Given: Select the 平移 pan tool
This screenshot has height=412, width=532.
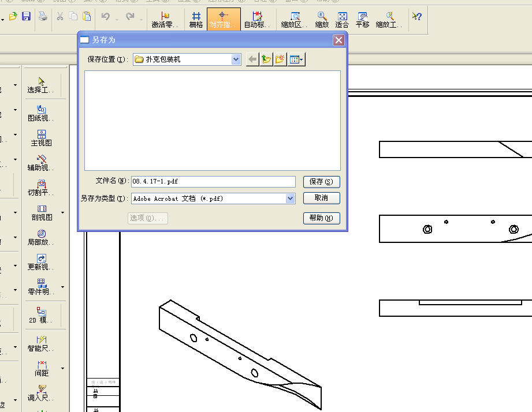Looking at the screenshot, I should pos(362,20).
